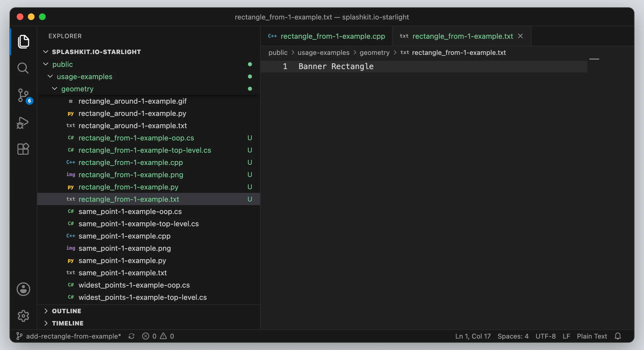This screenshot has width=644, height=350.
Task: Open rectangle_from-1-example-oop.cs file
Action: tap(148, 138)
